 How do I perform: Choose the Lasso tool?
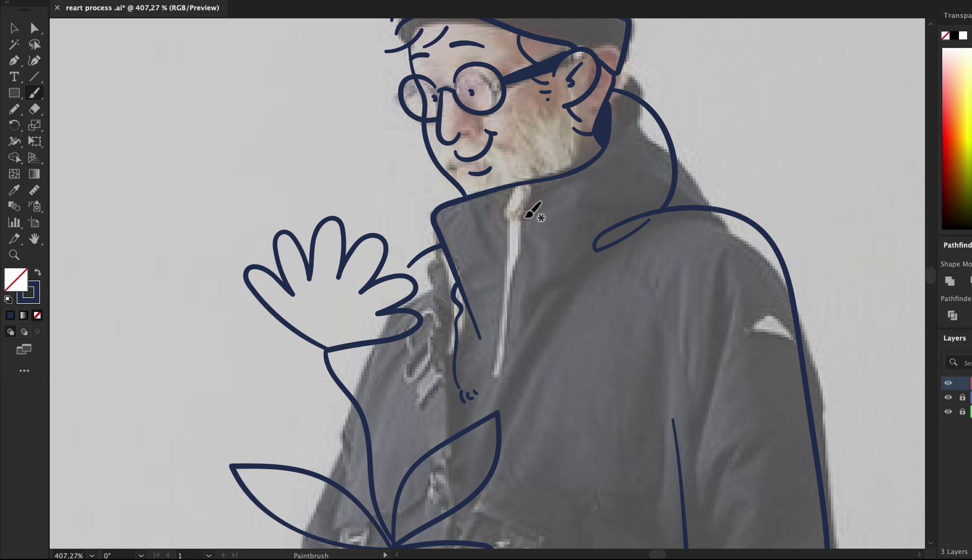tap(35, 44)
